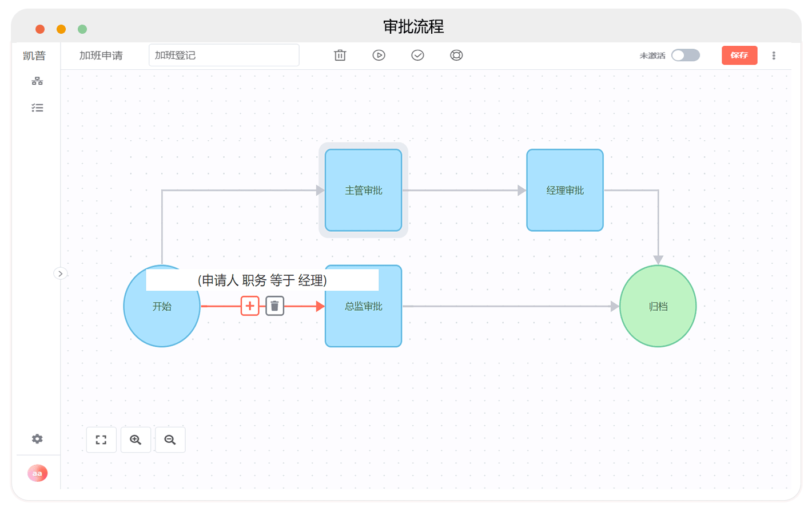Toggle the 未激活 activation switch

(686, 55)
